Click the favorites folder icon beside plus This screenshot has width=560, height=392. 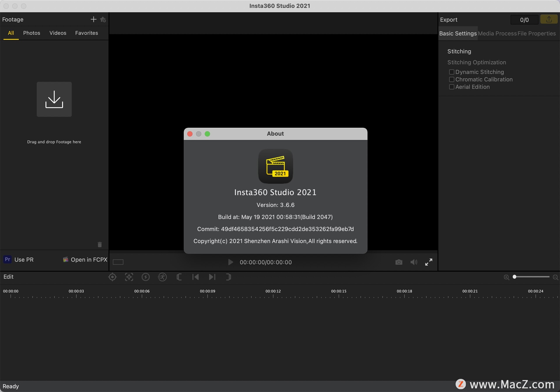pyautogui.click(x=103, y=20)
